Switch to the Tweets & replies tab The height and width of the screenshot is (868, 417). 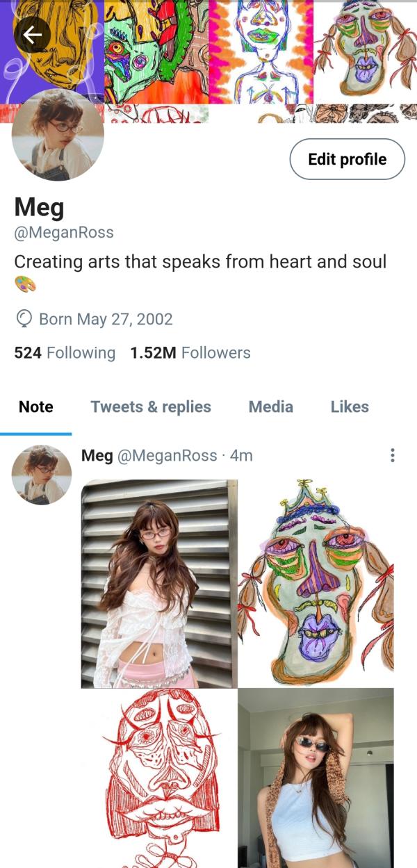[151, 407]
